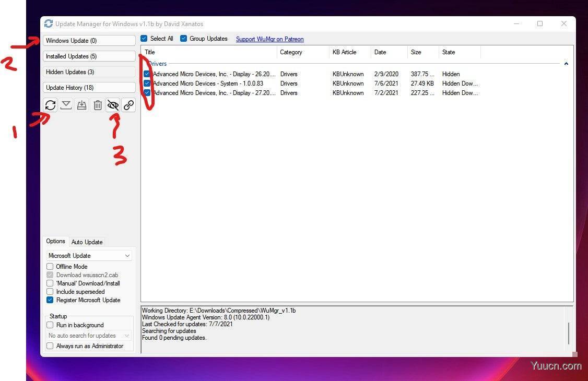
Task: Click the Uninstall trash icon
Action: 98,105
